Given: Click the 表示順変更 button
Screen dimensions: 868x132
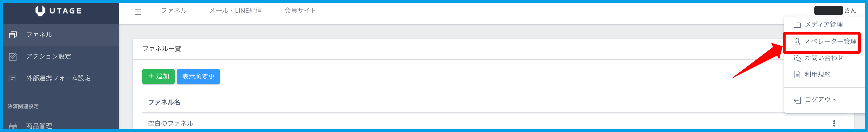Looking at the screenshot, I should click(x=198, y=77).
